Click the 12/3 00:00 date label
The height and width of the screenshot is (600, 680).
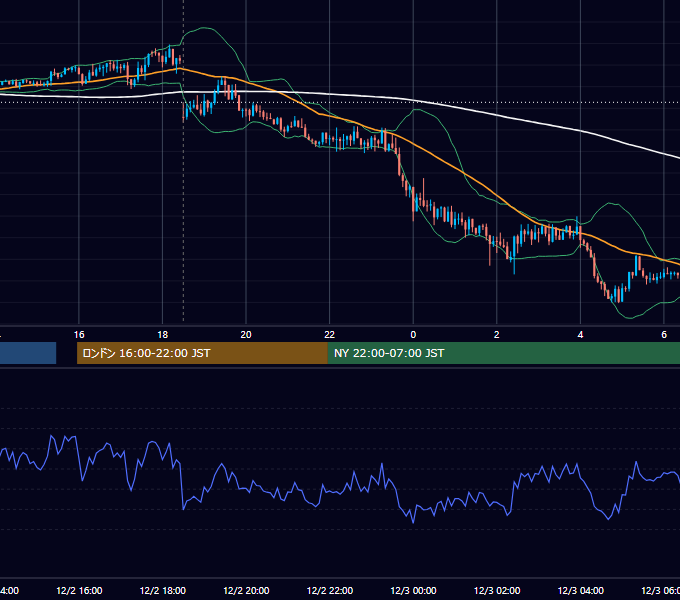point(413,590)
